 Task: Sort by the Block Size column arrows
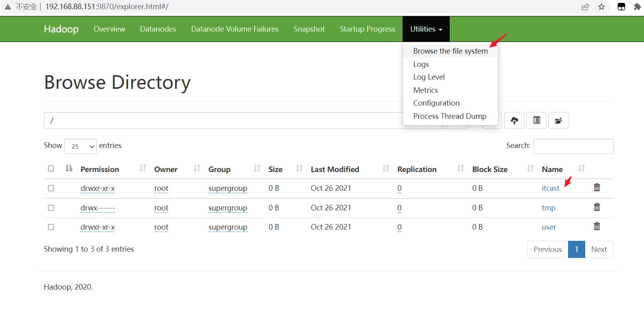point(530,168)
